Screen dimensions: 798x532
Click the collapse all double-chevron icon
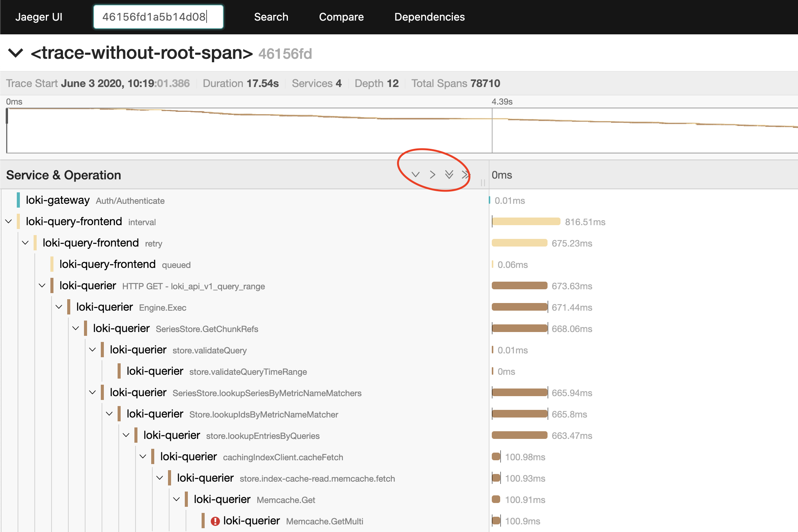465,175
